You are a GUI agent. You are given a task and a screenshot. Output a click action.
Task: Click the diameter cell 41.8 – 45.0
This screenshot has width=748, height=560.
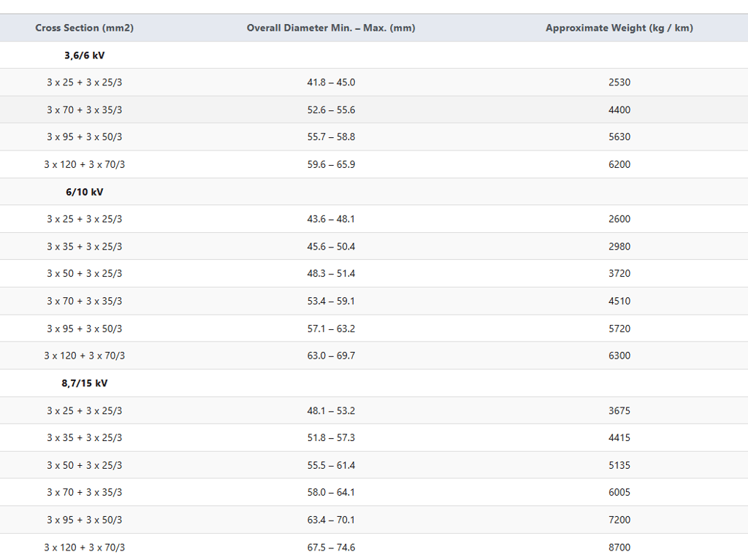pos(331,83)
